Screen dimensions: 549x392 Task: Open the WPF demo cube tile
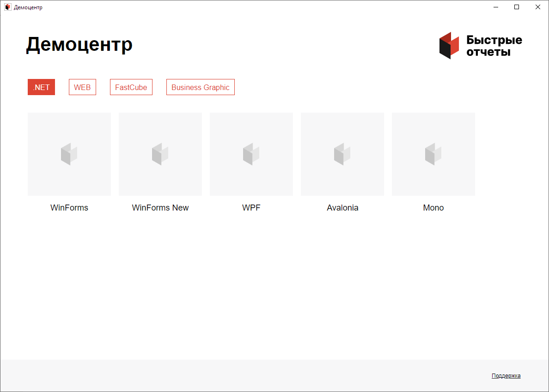coord(251,154)
